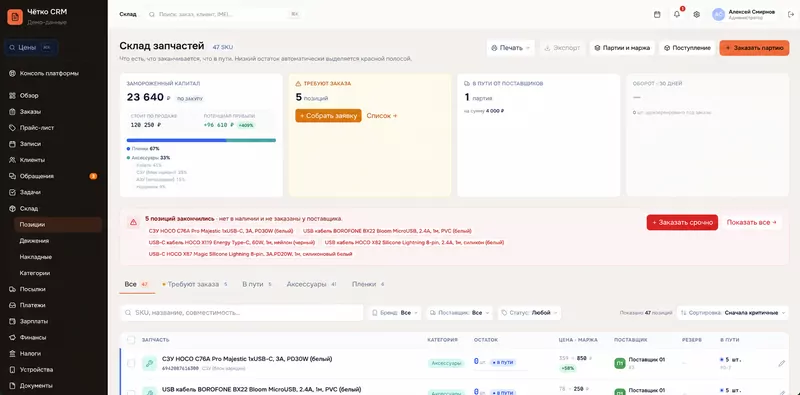This screenshot has height=395, width=800.
Task: Toggle the select-all checkbox in table header
Action: 131,340
